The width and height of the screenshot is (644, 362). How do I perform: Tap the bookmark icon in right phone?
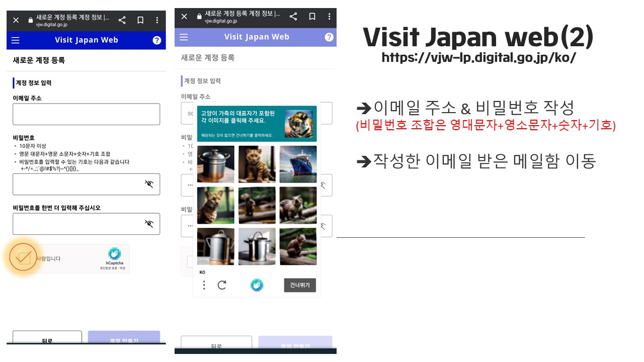pos(312,17)
